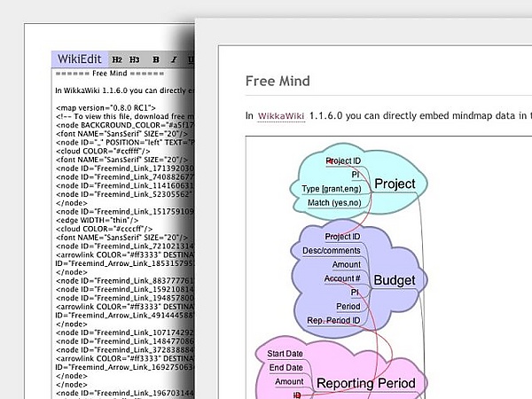Click Amount node under Budget cloud

(x=346, y=264)
